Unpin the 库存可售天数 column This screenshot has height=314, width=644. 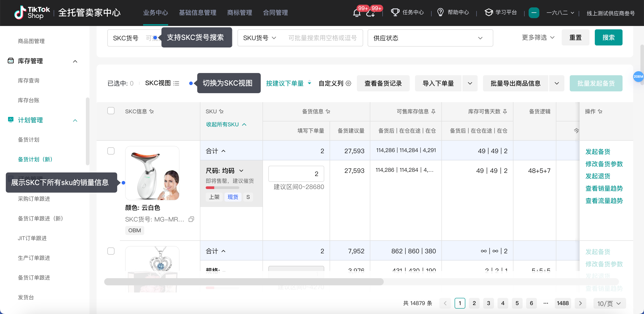tap(505, 112)
